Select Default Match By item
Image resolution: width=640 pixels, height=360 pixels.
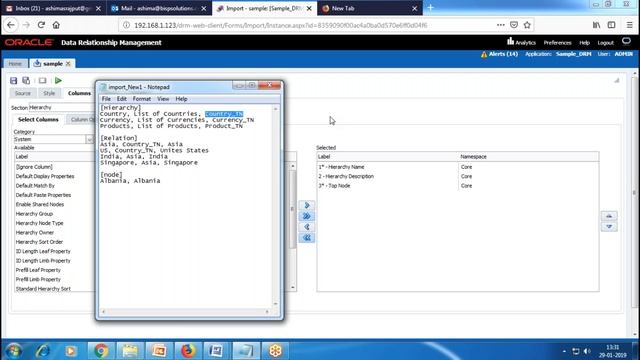tap(35, 186)
